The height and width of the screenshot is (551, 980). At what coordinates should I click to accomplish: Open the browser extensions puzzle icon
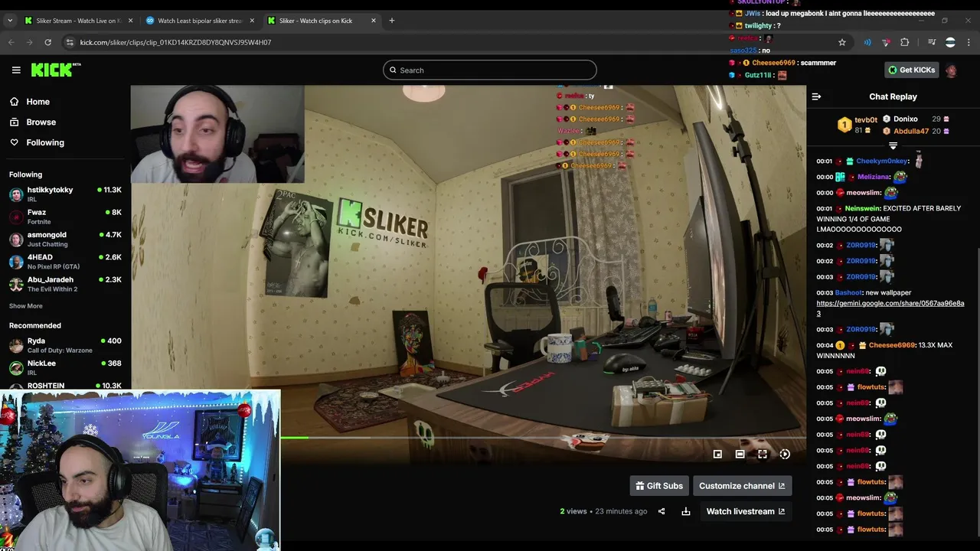point(905,42)
